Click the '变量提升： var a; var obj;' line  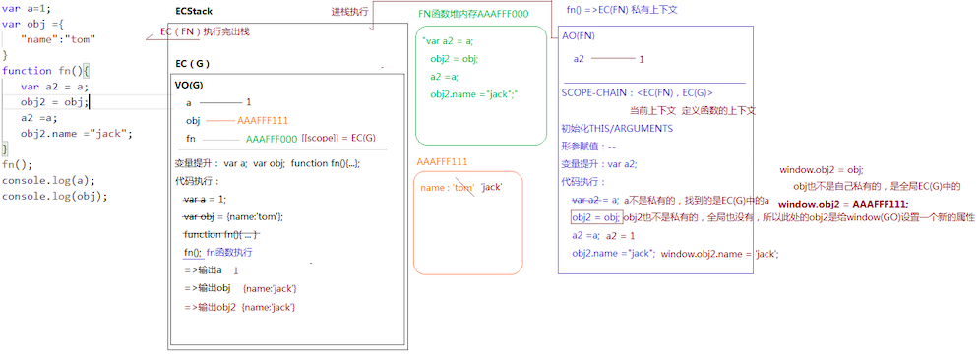268,164
